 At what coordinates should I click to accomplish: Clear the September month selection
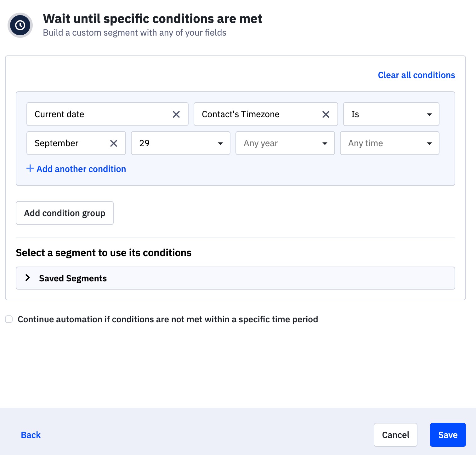tap(114, 143)
